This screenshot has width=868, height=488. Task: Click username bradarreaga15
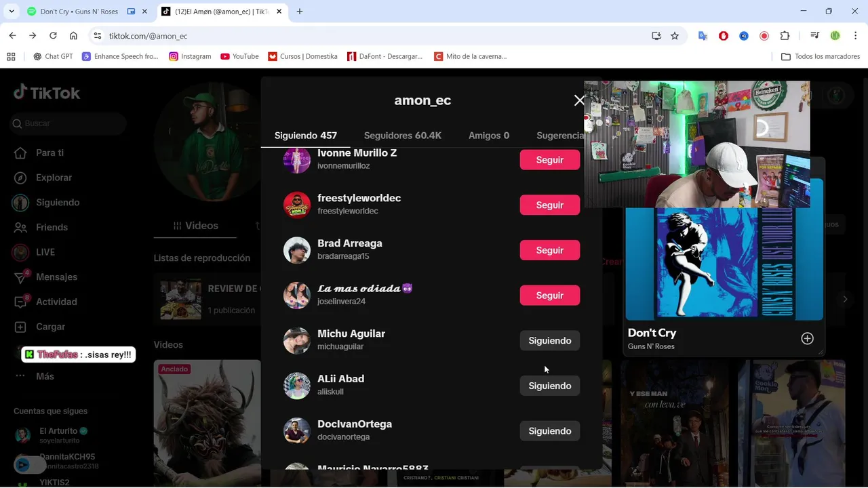(343, 256)
